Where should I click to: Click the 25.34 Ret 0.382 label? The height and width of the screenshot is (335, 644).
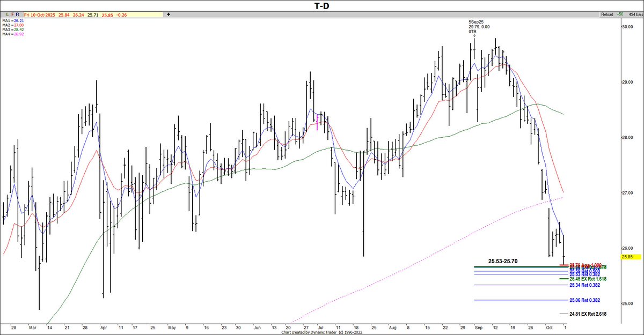coord(585,285)
